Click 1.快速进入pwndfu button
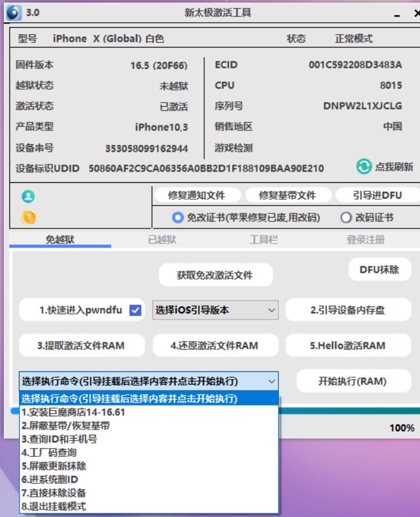The width and height of the screenshot is (420, 517). [81, 310]
